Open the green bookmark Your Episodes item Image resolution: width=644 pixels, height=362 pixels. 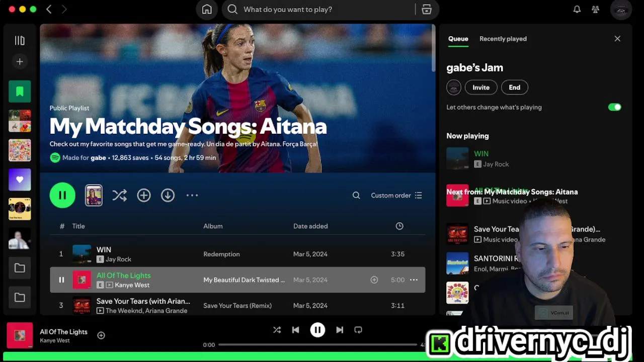pos(20,92)
